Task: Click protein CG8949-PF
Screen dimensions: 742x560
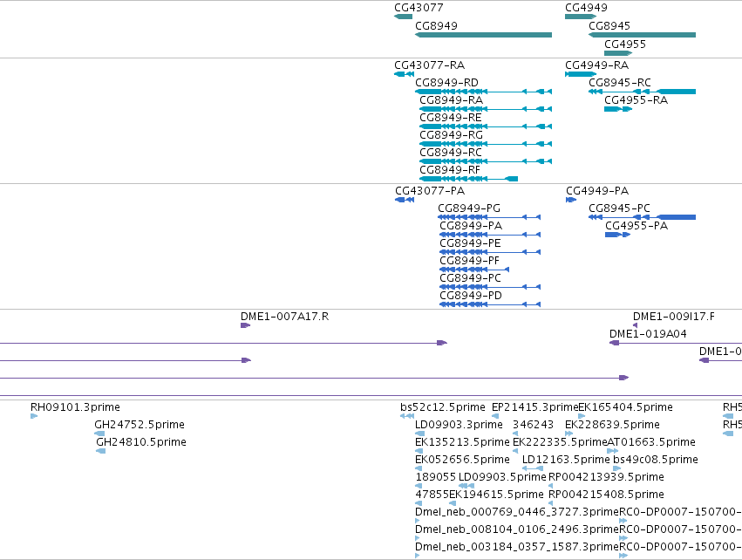Action: [x=474, y=270]
